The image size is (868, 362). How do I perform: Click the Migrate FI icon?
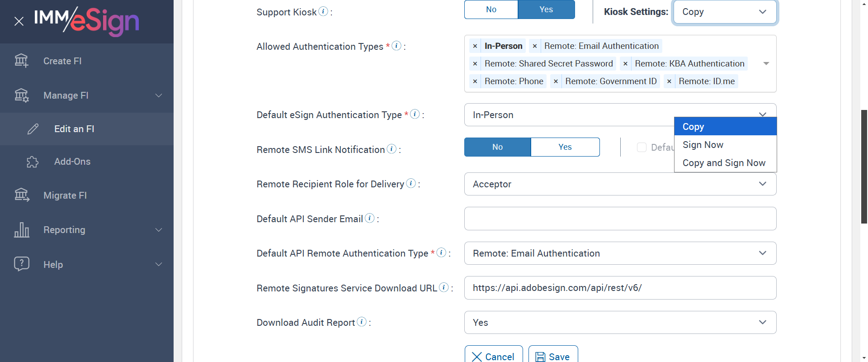(x=22, y=195)
